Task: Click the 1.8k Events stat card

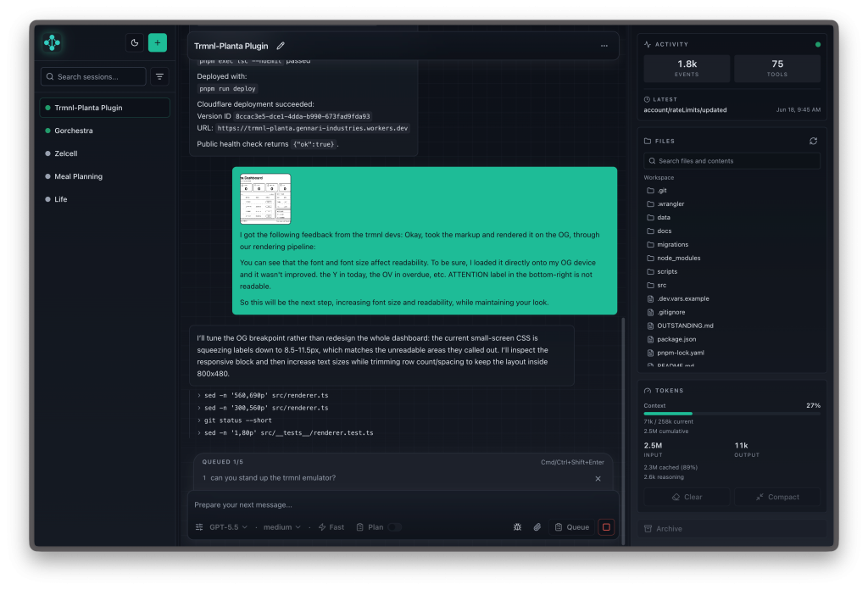Action: coord(687,68)
